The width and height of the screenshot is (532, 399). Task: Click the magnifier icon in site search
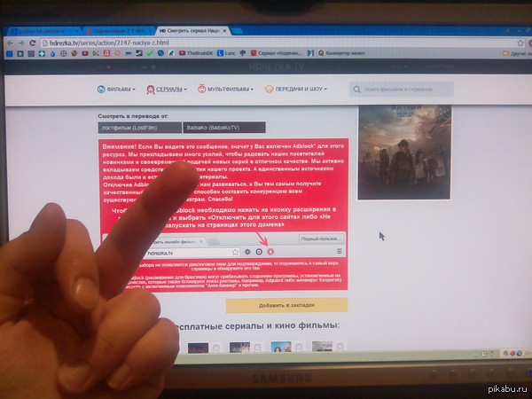tap(356, 90)
